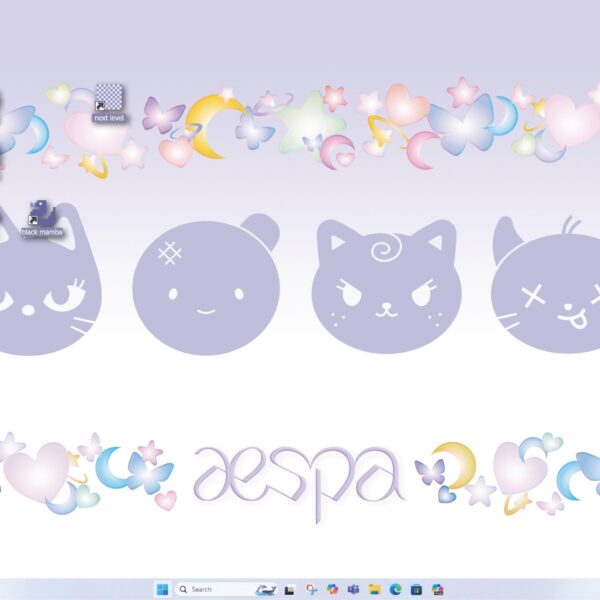The height and width of the screenshot is (600, 600).
Task: Click the "next level" shortcut text label
Action: pyautogui.click(x=108, y=118)
